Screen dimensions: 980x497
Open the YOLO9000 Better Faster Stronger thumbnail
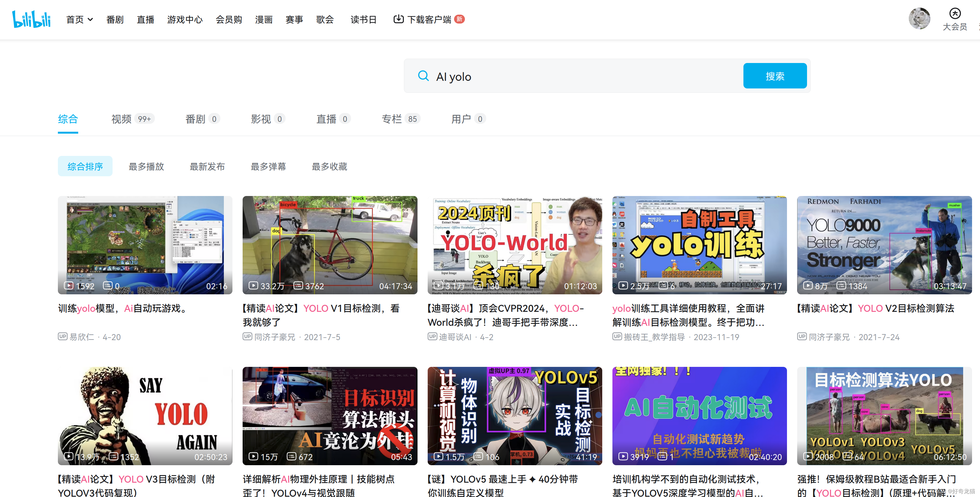885,245
